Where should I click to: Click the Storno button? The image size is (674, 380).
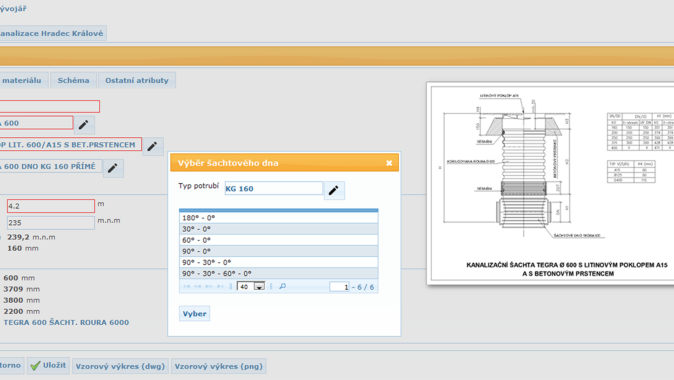tap(11, 366)
